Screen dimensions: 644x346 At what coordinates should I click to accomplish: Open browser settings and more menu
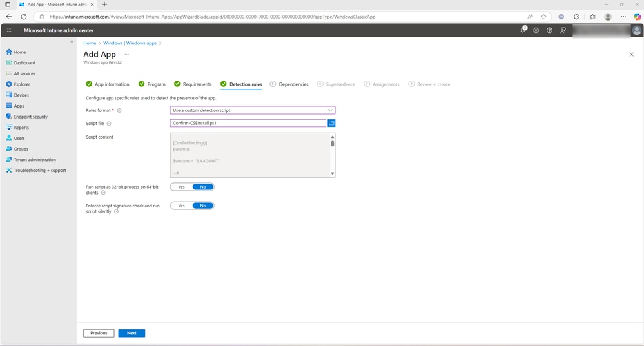click(623, 17)
